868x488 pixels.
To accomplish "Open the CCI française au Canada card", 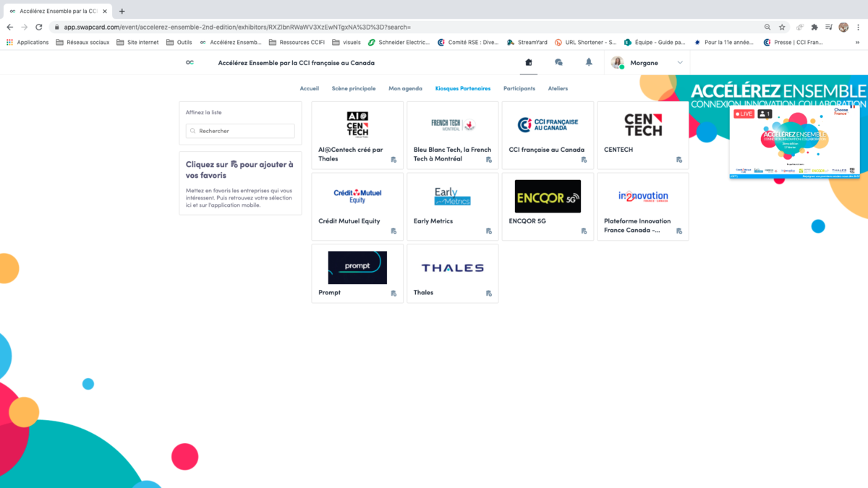I will pyautogui.click(x=548, y=135).
